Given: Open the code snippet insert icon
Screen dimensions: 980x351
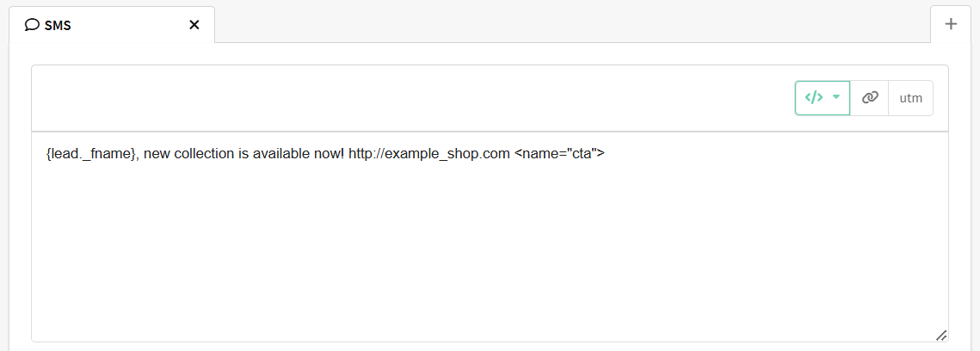Looking at the screenshot, I should [814, 97].
